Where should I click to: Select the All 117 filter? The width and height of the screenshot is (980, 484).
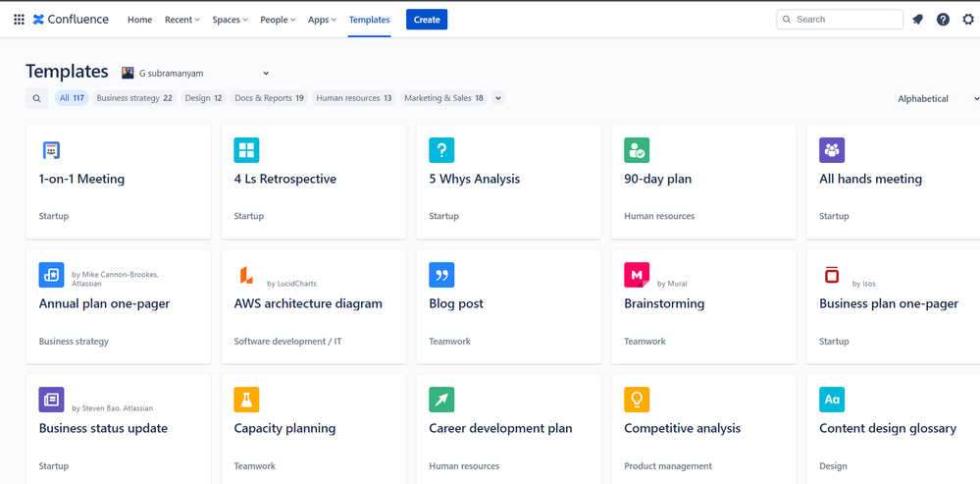click(72, 98)
